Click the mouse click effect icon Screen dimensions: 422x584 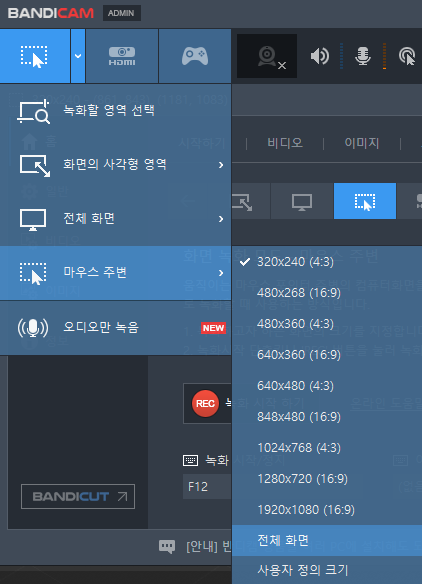(x=407, y=56)
